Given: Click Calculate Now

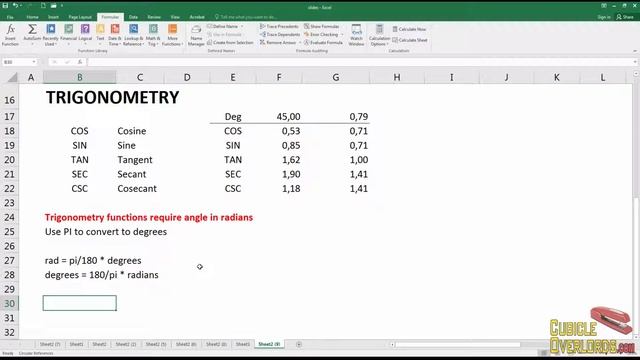Looking at the screenshot, I should click(x=409, y=29).
